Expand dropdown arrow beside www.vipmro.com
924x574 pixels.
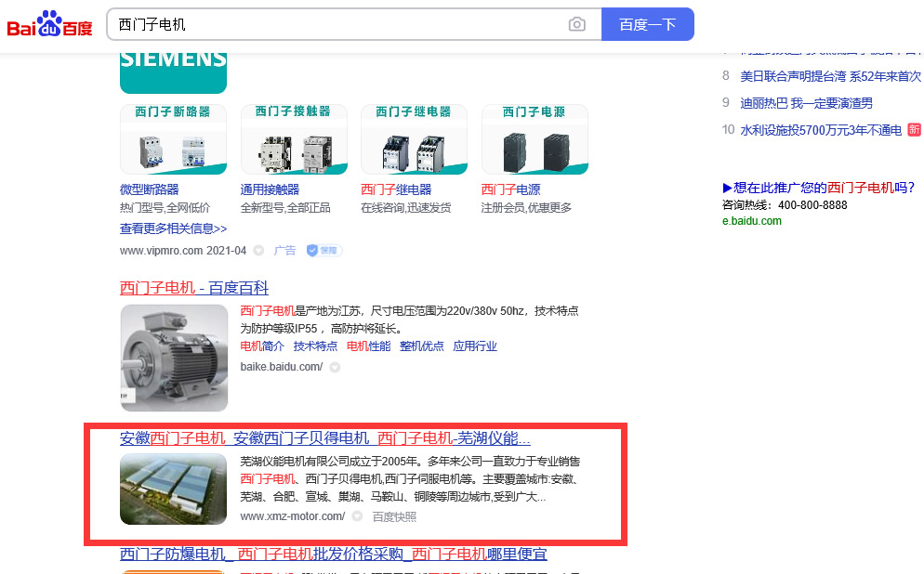258,251
